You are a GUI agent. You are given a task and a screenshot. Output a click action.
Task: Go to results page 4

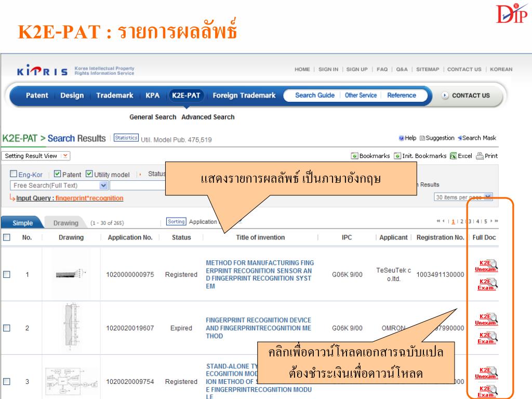click(x=477, y=221)
